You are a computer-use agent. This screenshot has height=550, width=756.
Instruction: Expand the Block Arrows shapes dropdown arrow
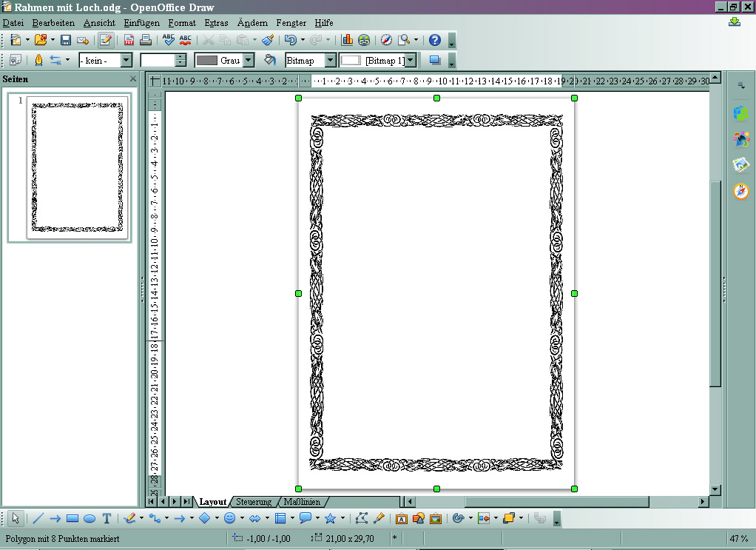[267, 518]
